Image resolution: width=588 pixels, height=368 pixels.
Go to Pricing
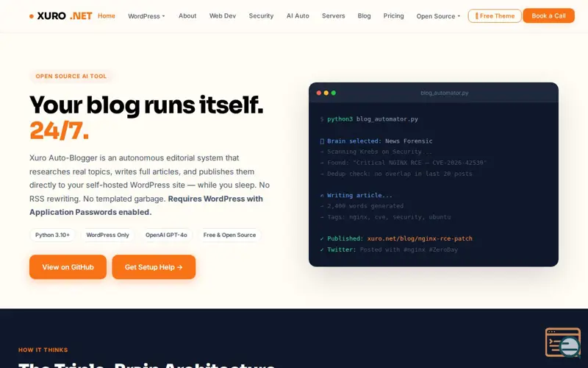click(x=393, y=15)
